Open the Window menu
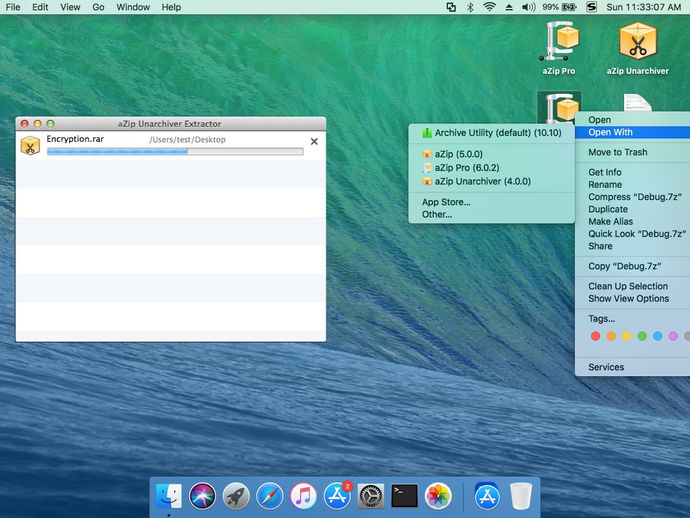Viewport: 690px width, 518px height. click(133, 7)
